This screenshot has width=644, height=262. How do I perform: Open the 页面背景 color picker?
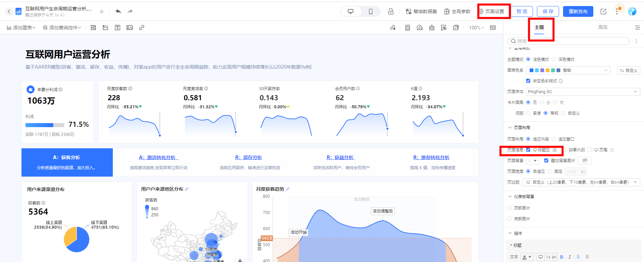pos(532,161)
